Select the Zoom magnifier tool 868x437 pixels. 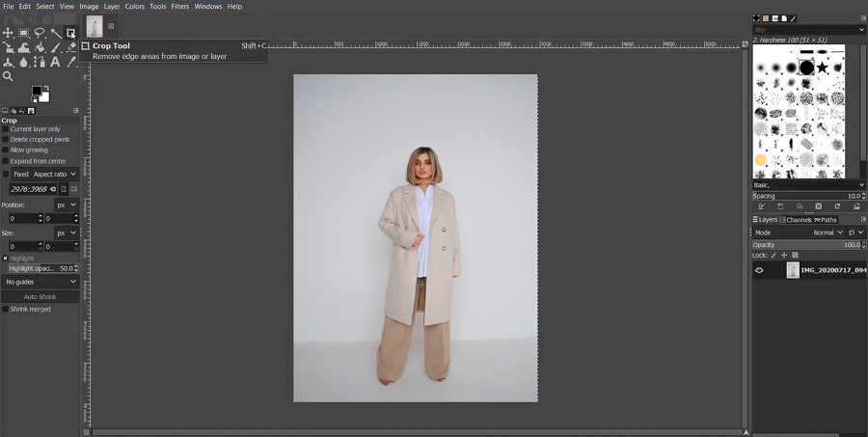click(8, 76)
